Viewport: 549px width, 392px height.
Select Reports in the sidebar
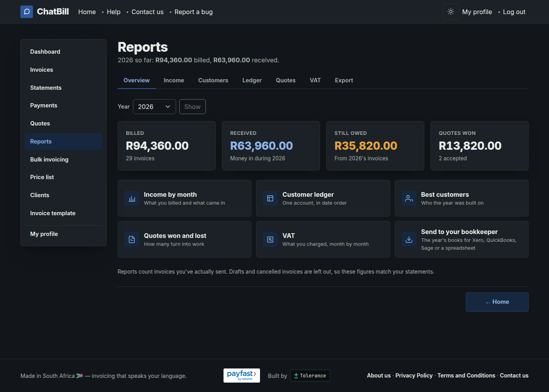point(64,142)
